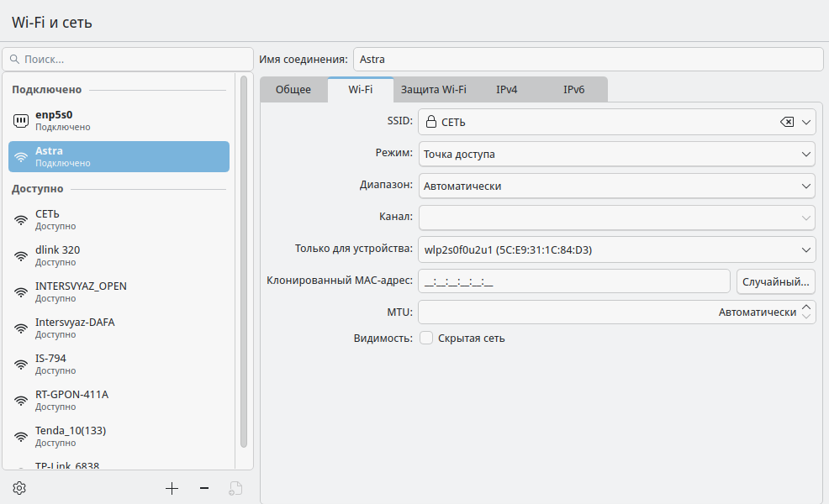Screen dimensions: 829x504
Task: Select the Tenda_10(133) Wi-Fi network
Action: [x=119, y=436]
